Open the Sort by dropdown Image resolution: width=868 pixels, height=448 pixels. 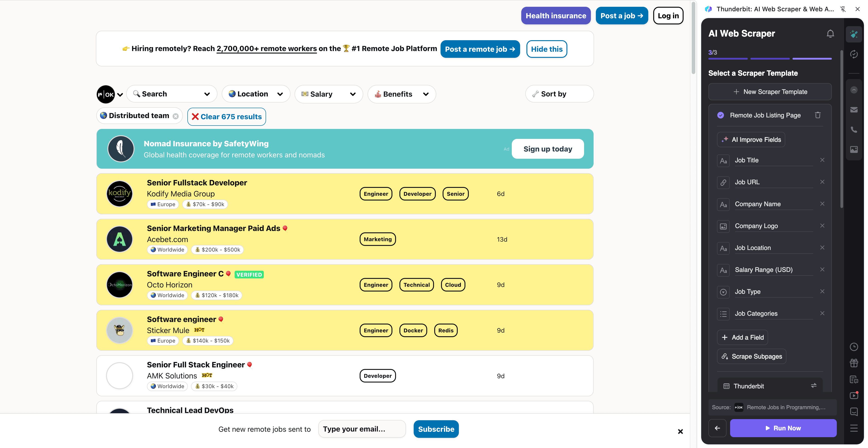point(559,93)
